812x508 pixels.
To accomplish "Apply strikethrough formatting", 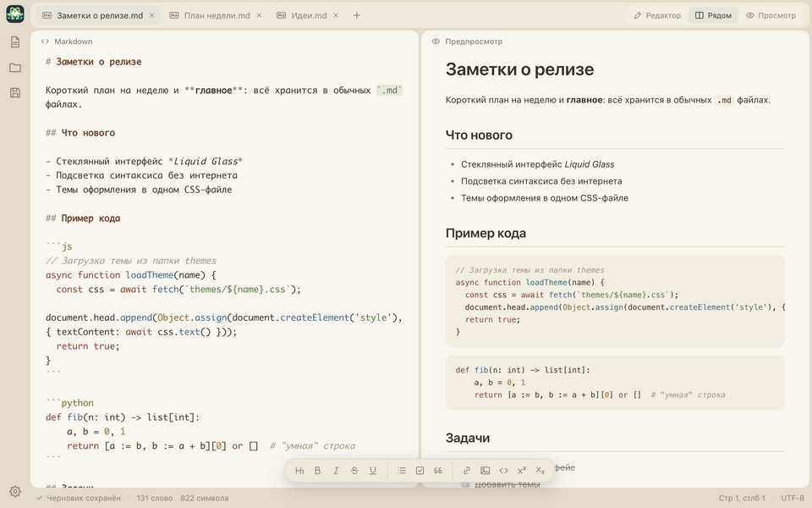I will (354, 470).
